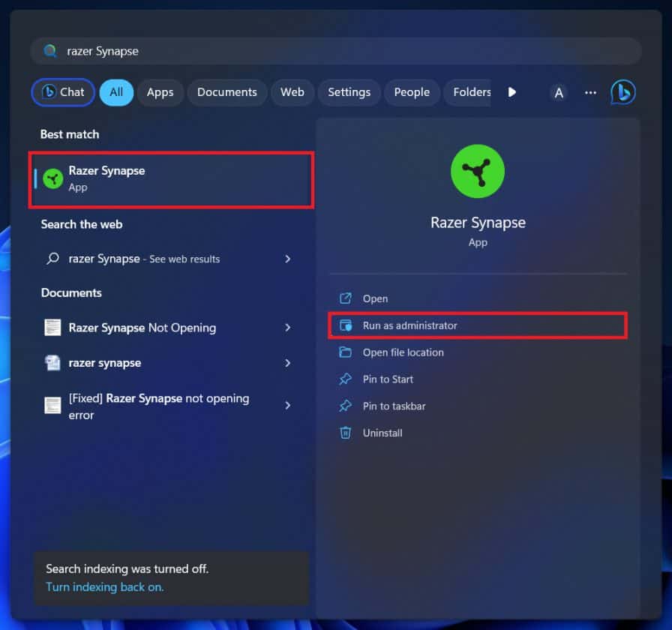Image resolution: width=672 pixels, height=630 pixels.
Task: Click the Bing Chat icon top right
Action: [x=623, y=91]
